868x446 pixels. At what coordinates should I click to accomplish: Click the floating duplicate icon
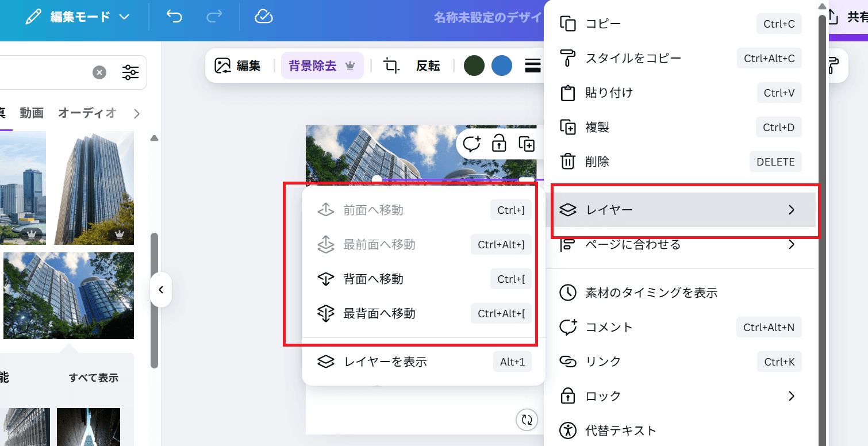click(x=527, y=143)
